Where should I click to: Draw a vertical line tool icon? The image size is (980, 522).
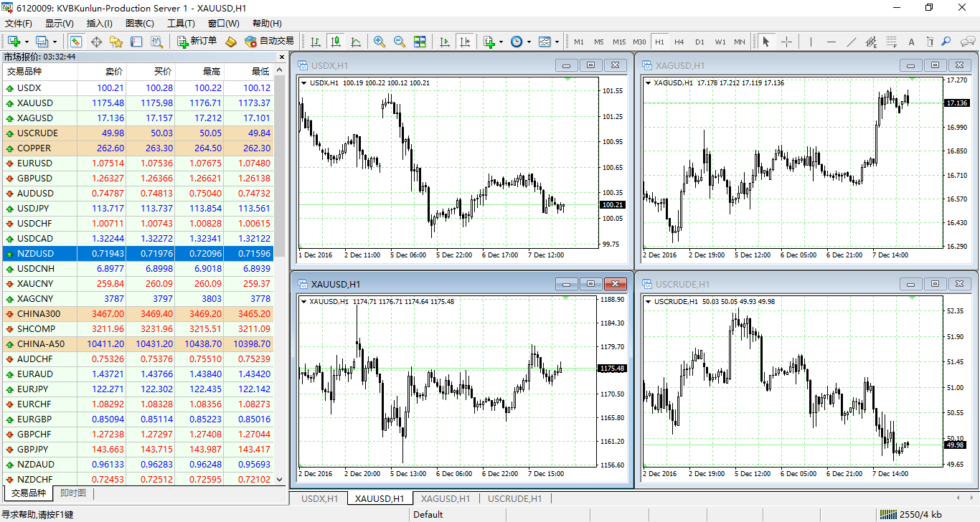tap(811, 42)
